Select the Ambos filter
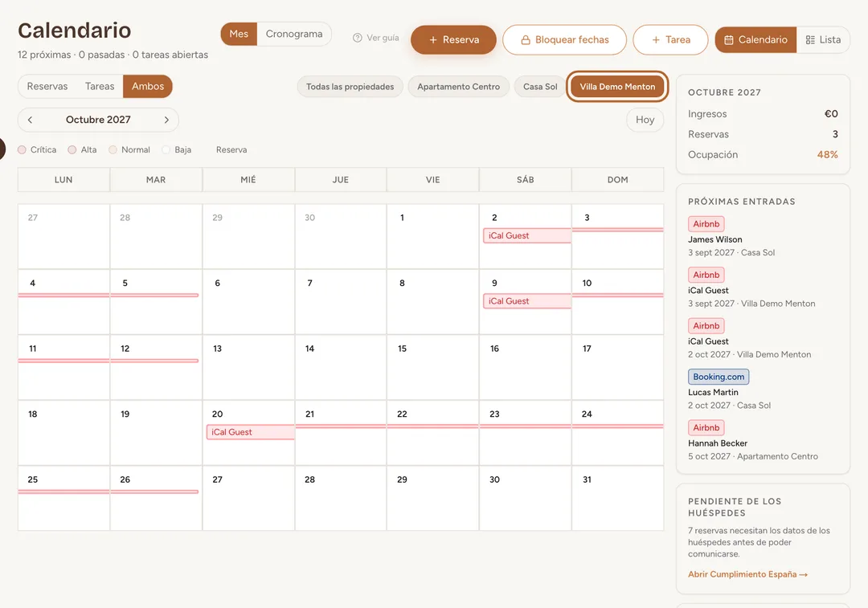The image size is (868, 608). 148,86
